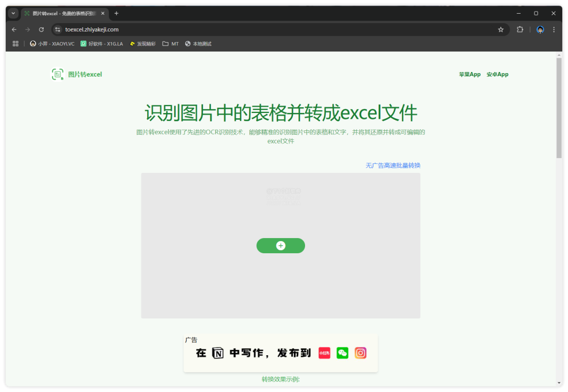Click 无广告高速批量转换 link

coord(393,166)
